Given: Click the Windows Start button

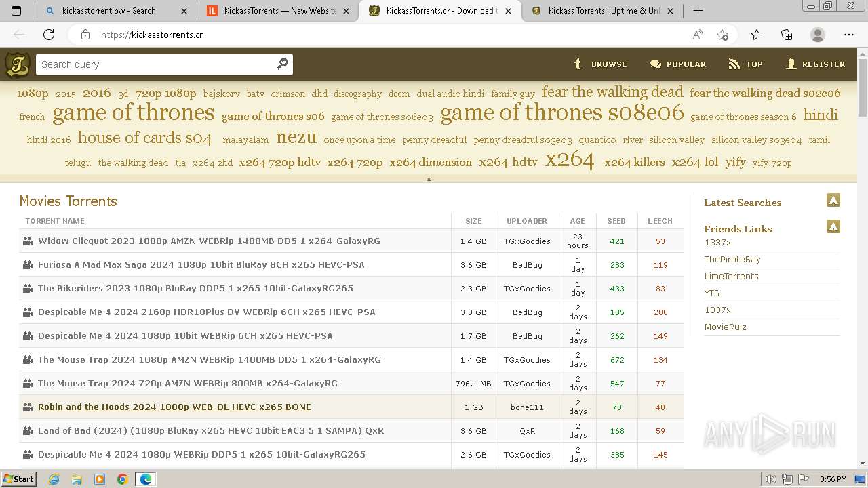Looking at the screenshot, I should tap(18, 479).
